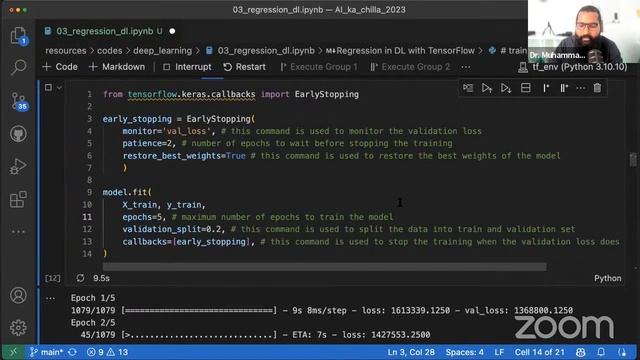Image resolution: width=640 pixels, height=360 pixels.
Task: Execute cell and above icon in cell toolbar
Action: coord(487,88)
